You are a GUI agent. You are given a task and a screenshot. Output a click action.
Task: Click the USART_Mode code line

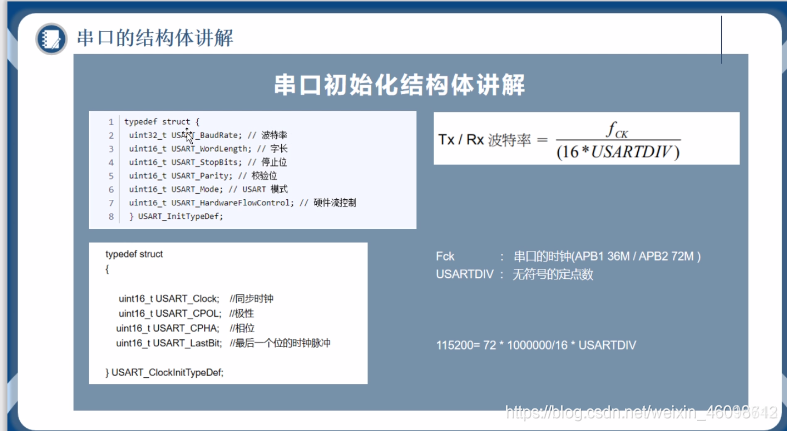[208, 190]
